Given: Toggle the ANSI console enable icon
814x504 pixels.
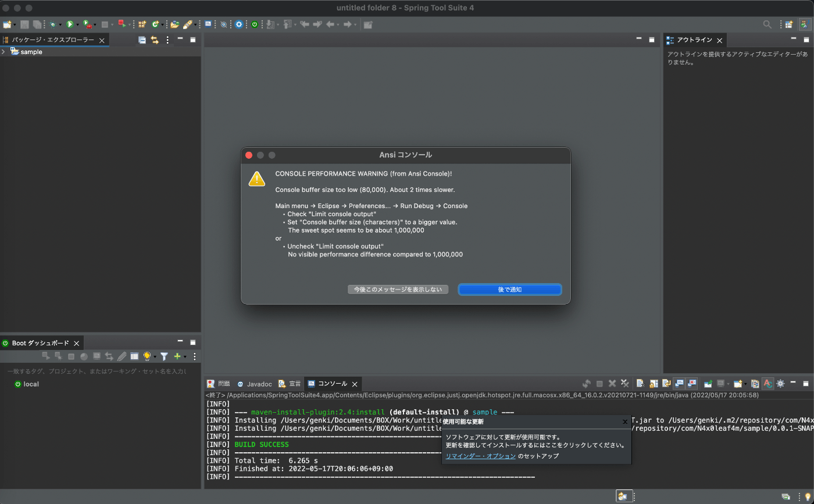Looking at the screenshot, I should tap(767, 384).
